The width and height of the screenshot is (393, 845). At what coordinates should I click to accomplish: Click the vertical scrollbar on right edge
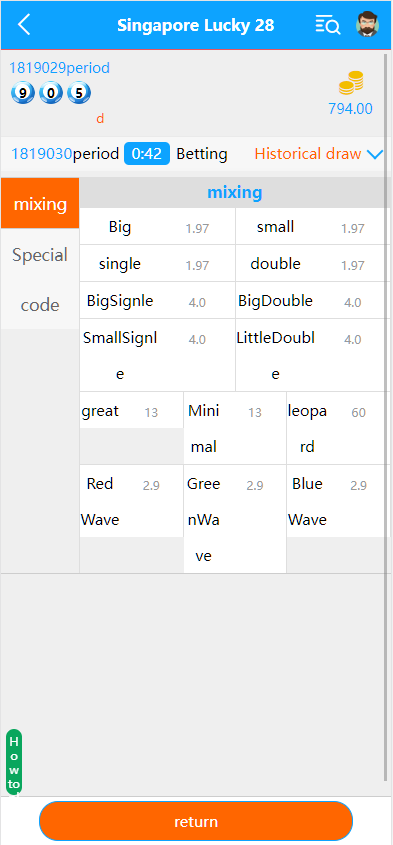(x=385, y=417)
